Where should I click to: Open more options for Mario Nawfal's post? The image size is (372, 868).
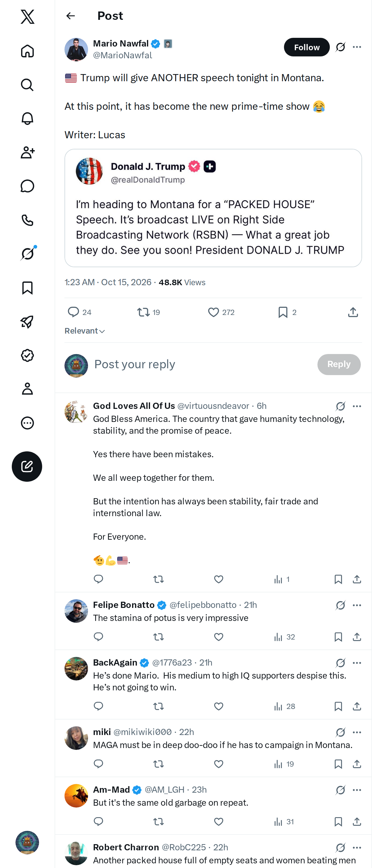pos(357,47)
